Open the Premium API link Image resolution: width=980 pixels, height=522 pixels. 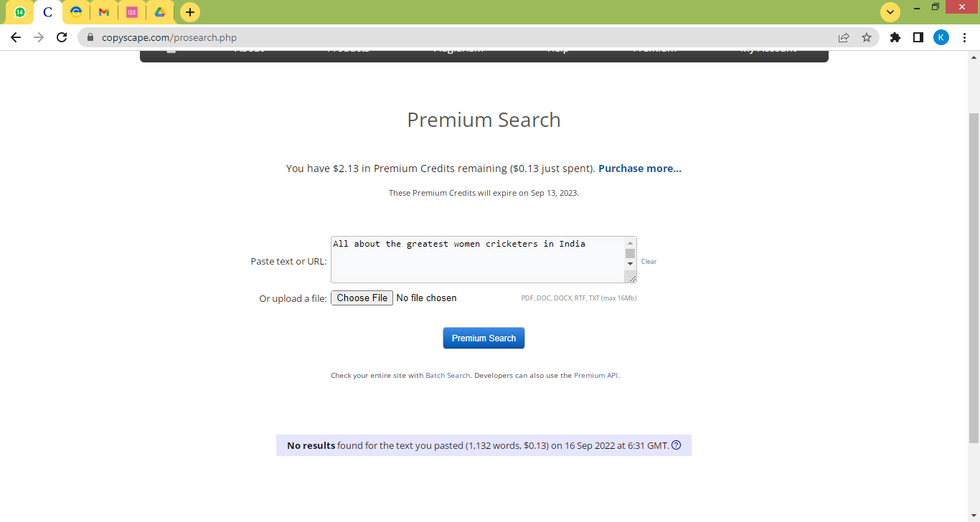(x=595, y=375)
